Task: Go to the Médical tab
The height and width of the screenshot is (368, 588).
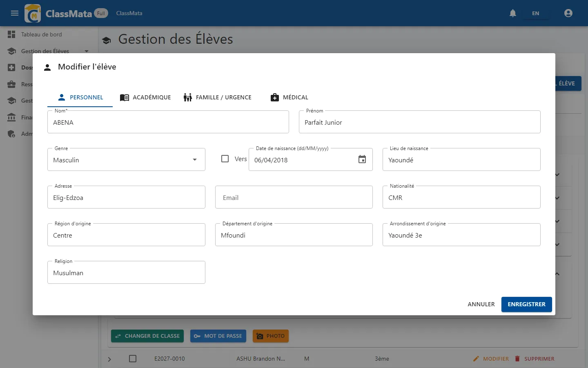Action: tap(290, 97)
